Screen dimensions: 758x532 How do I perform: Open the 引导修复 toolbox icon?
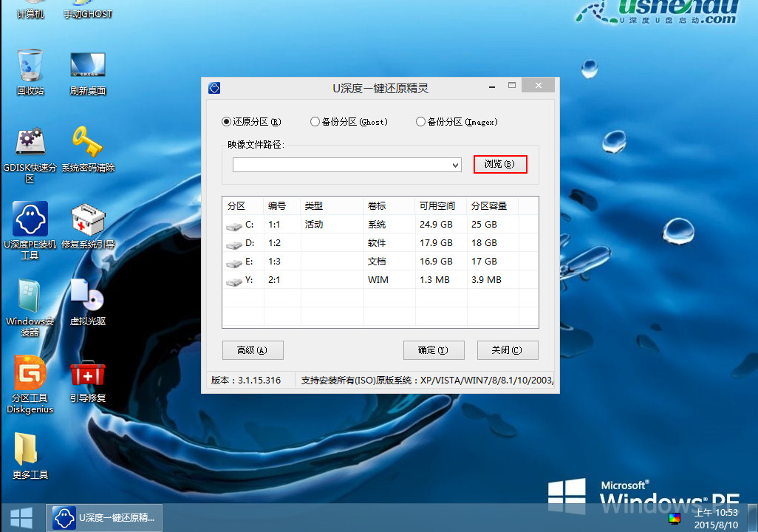[x=87, y=381]
